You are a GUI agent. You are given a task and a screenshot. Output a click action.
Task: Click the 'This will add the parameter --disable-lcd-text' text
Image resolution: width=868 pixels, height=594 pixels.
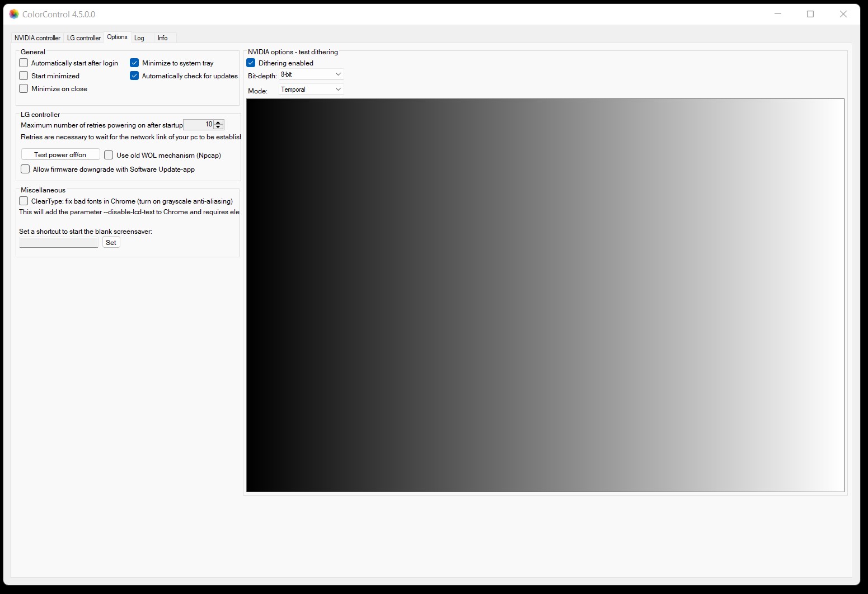pos(129,212)
